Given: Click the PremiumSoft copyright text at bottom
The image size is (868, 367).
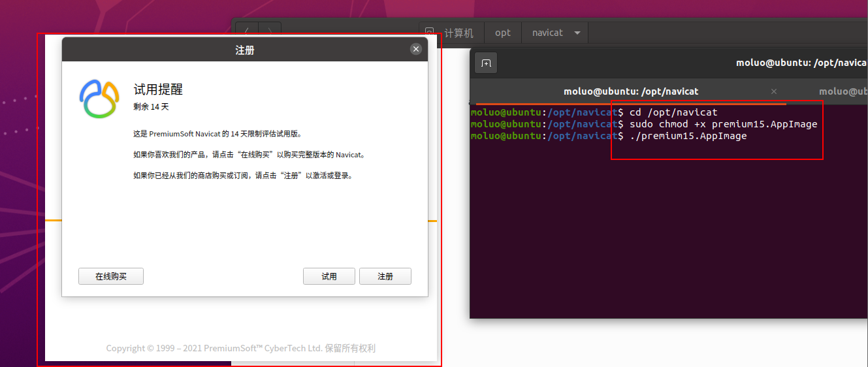Looking at the screenshot, I should (241, 348).
